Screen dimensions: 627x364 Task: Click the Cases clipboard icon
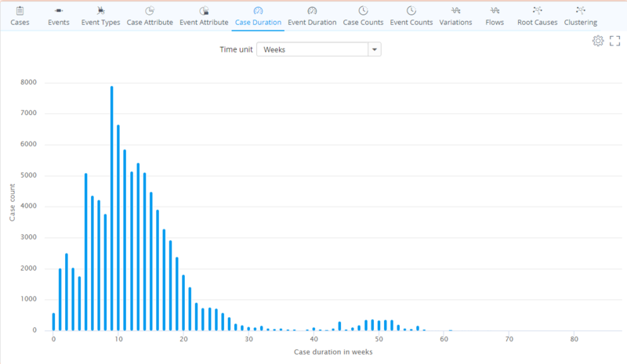20,10
